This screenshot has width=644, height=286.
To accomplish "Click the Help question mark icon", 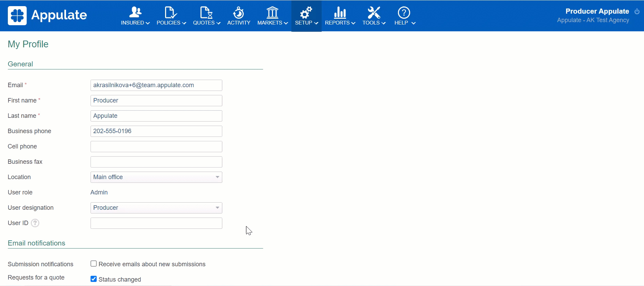I will 404,12.
